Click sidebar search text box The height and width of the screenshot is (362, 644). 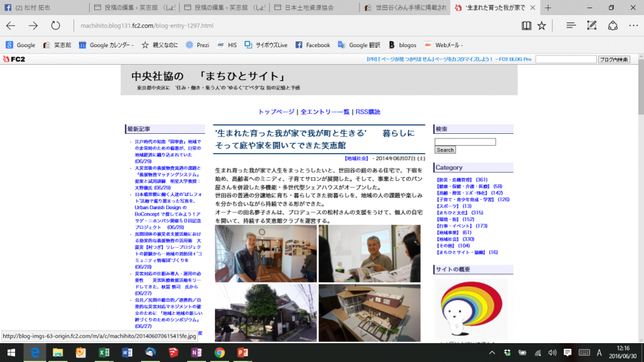click(465, 141)
